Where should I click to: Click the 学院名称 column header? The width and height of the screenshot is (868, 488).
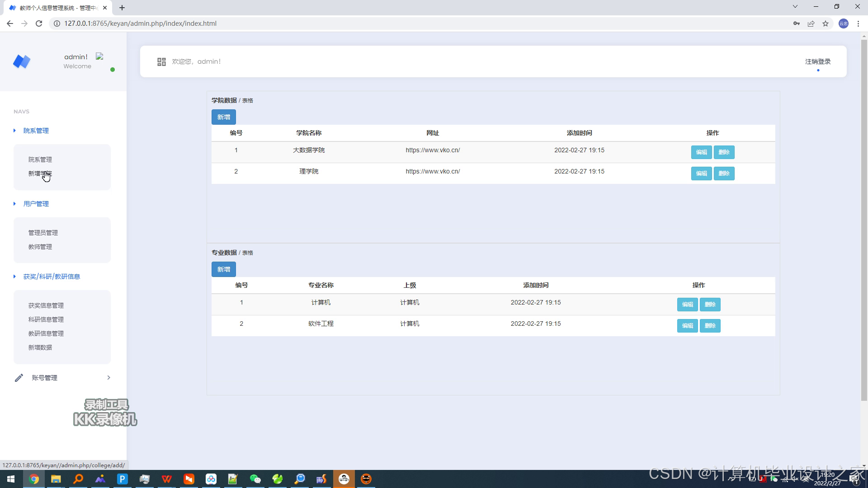point(309,133)
